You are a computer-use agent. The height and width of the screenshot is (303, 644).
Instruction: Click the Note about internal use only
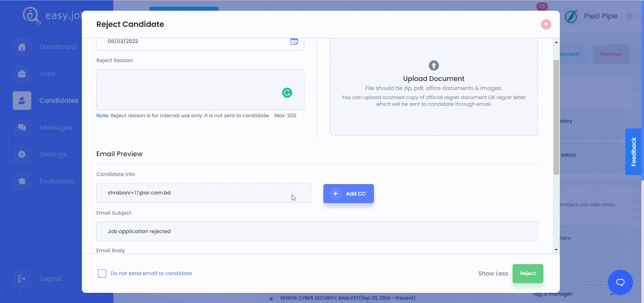pos(183,116)
